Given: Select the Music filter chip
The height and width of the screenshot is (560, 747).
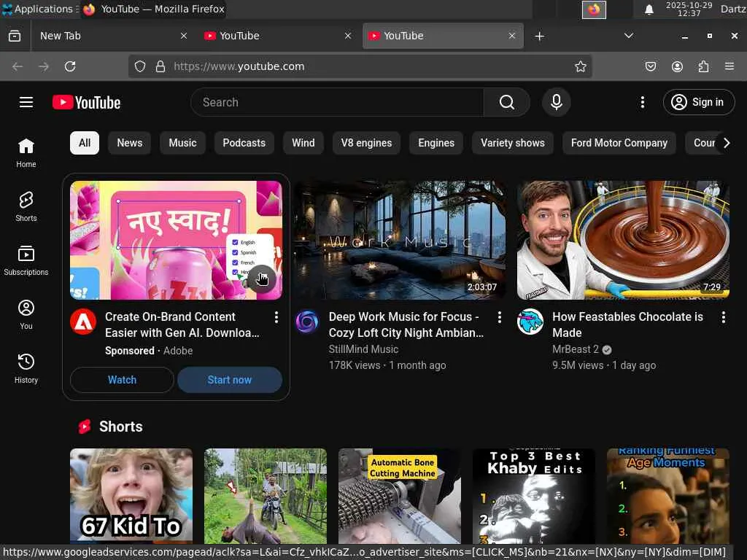Looking at the screenshot, I should [x=182, y=143].
